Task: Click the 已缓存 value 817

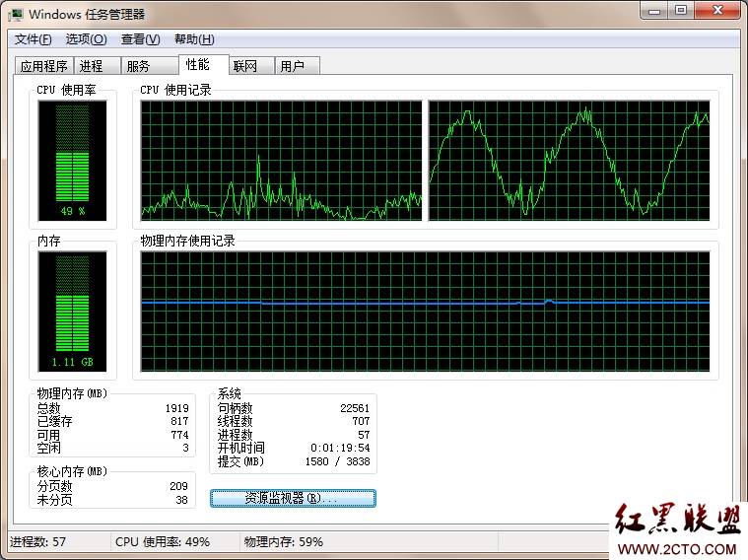Action: (x=179, y=421)
